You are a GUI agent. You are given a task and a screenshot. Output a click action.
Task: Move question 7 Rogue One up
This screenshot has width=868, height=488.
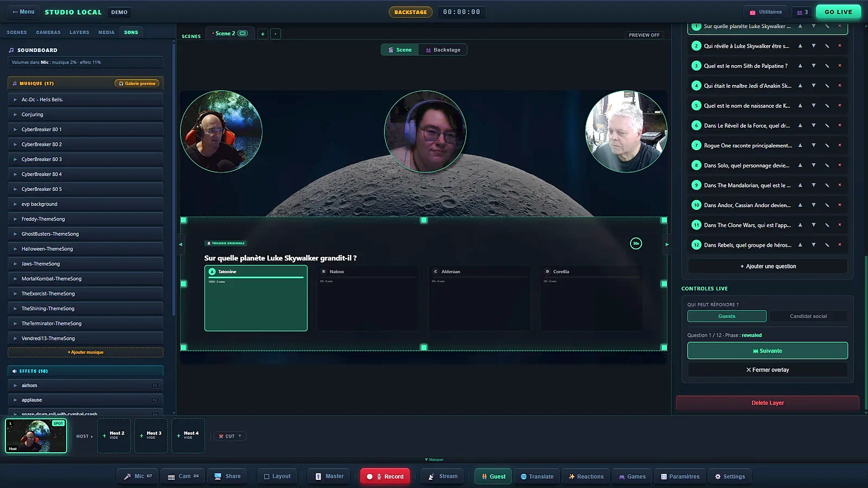(800, 145)
